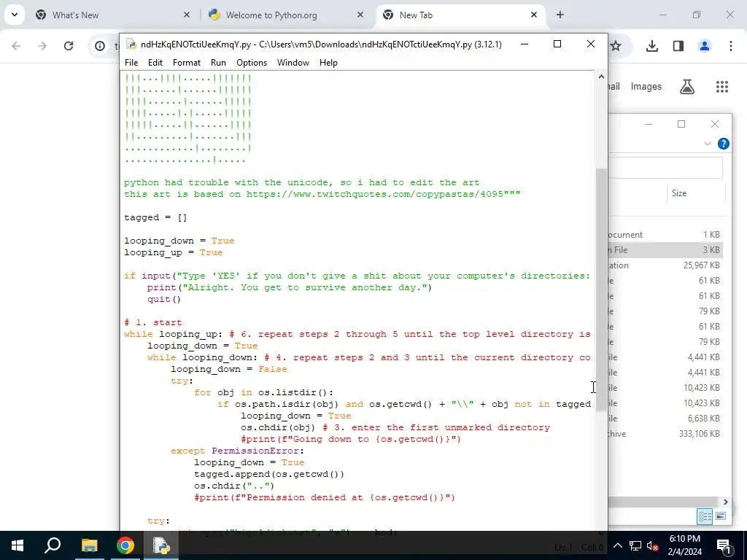This screenshot has height=560, width=747.
Task: Open Windows taskbar search
Action: (53, 545)
